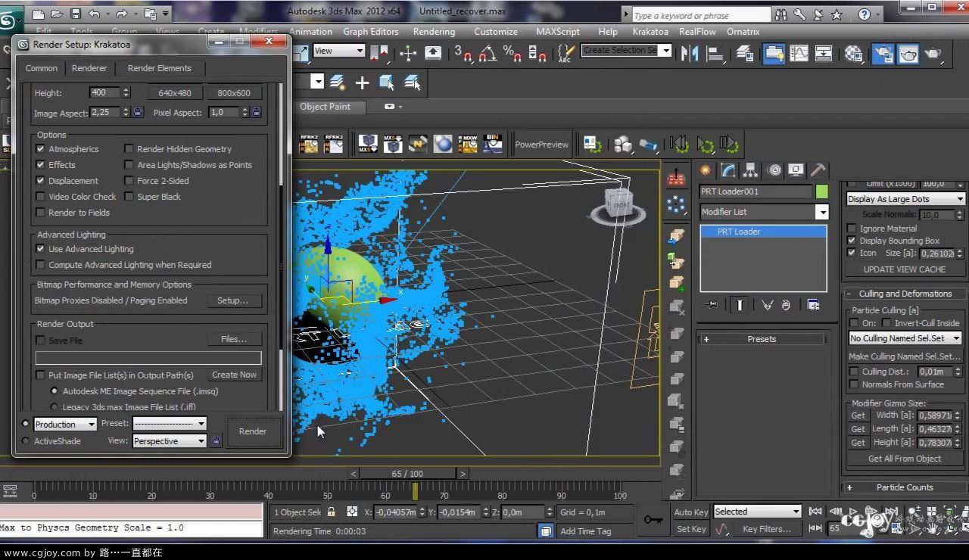Switch to Render Elements tab
This screenshot has width=969, height=560.
point(159,68)
